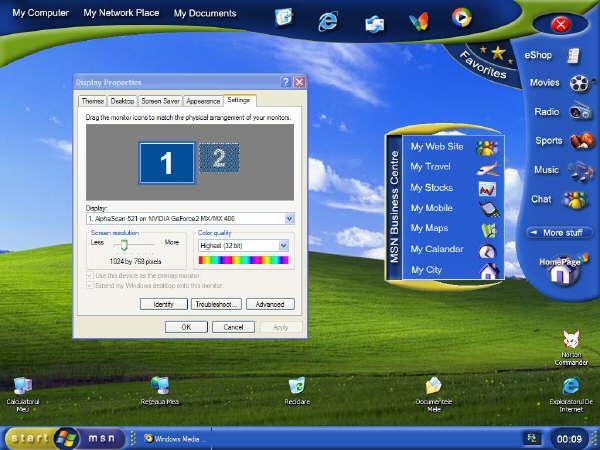
Task: Switch to Windows Media taskbar item
Action: coord(172,439)
